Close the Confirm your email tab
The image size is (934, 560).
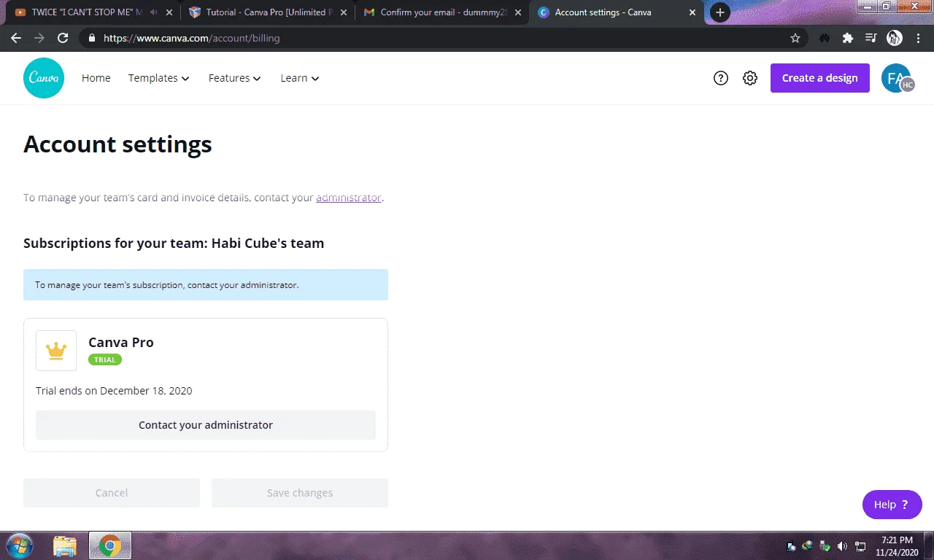tap(517, 12)
